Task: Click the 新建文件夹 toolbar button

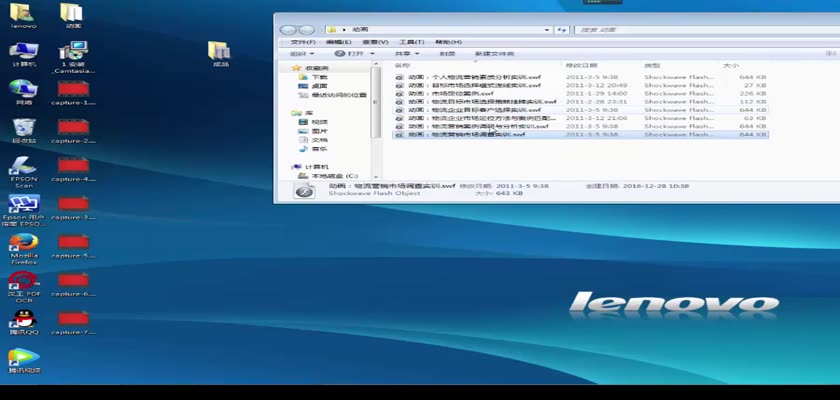Action: pyautogui.click(x=494, y=54)
